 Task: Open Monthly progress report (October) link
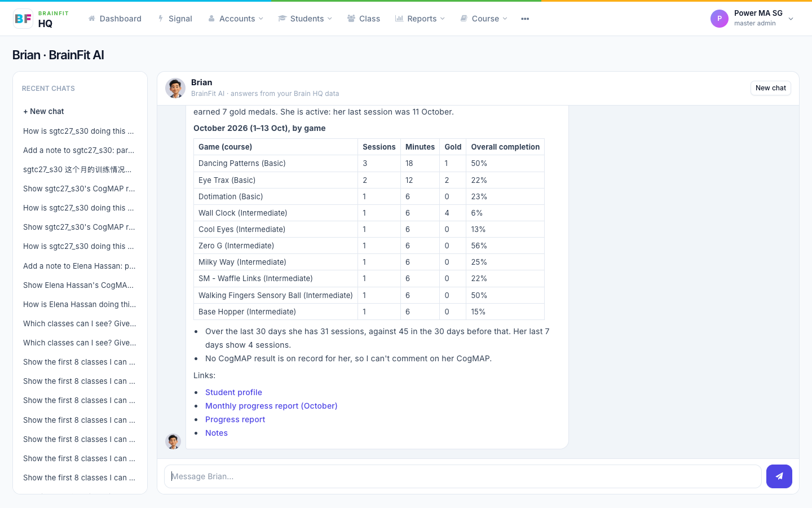[x=271, y=406]
